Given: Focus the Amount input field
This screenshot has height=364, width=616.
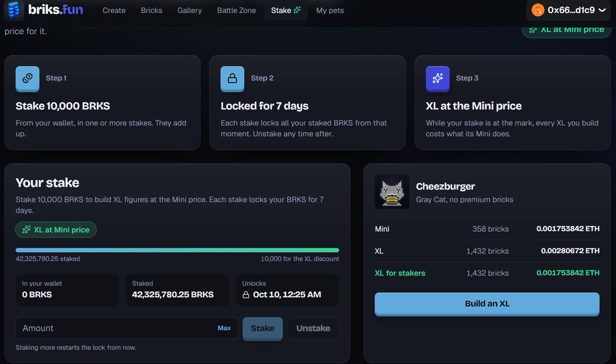Looking at the screenshot, I should pyautogui.click(x=127, y=328).
